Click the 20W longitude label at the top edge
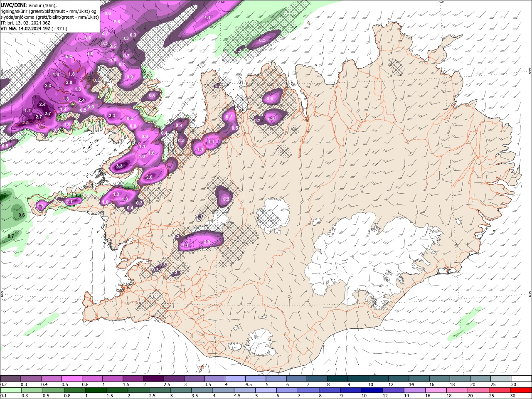The height and width of the screenshot is (399, 532). click(x=221, y=2)
